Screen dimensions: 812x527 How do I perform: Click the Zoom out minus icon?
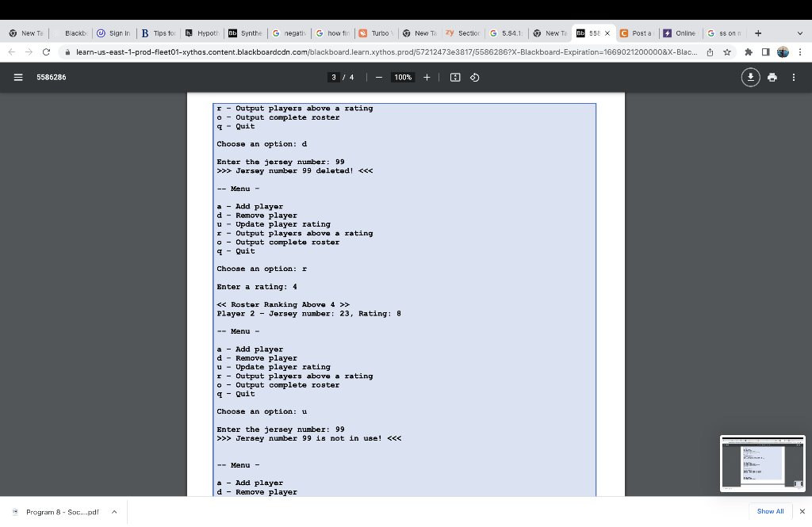(x=378, y=77)
